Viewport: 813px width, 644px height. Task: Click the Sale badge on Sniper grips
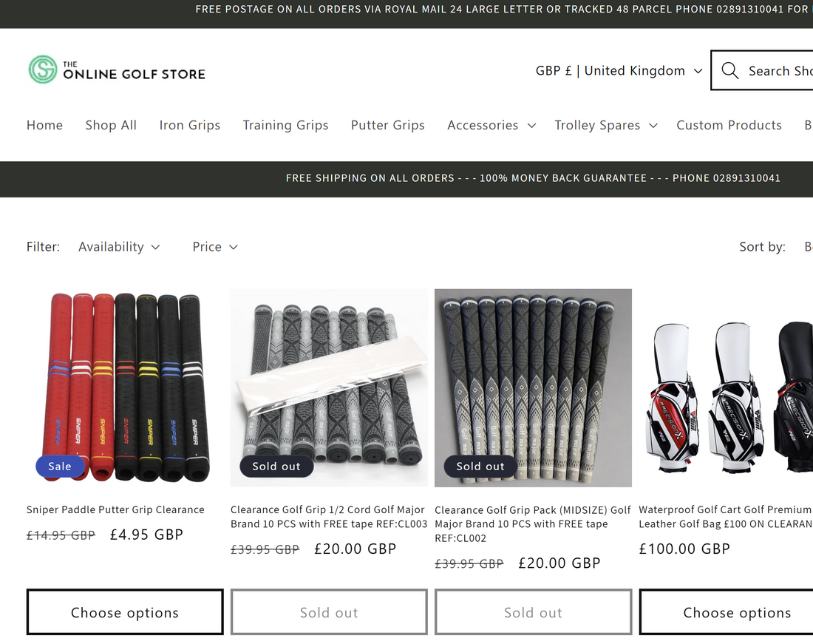tap(60, 466)
